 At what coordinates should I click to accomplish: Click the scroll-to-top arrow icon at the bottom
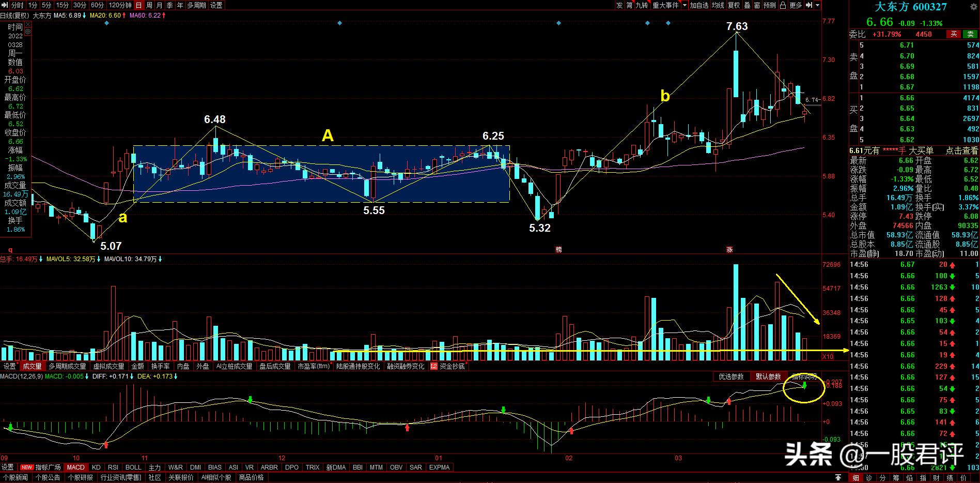click(838, 477)
